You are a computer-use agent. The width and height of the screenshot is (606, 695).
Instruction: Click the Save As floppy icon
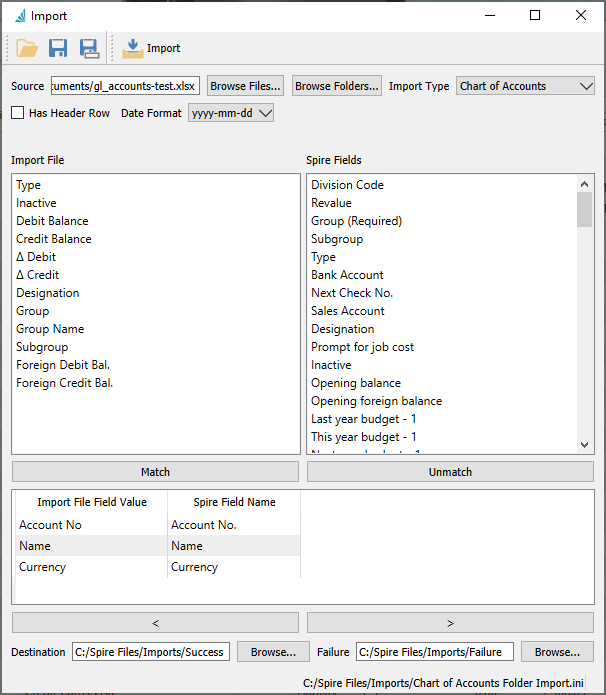coord(89,48)
